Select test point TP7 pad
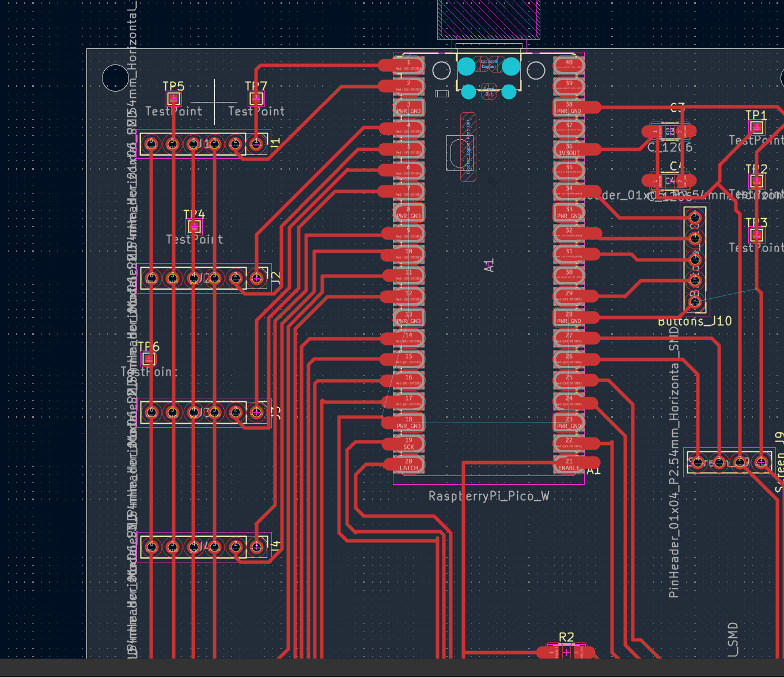Viewport: 784px width, 677px height. tap(255, 99)
